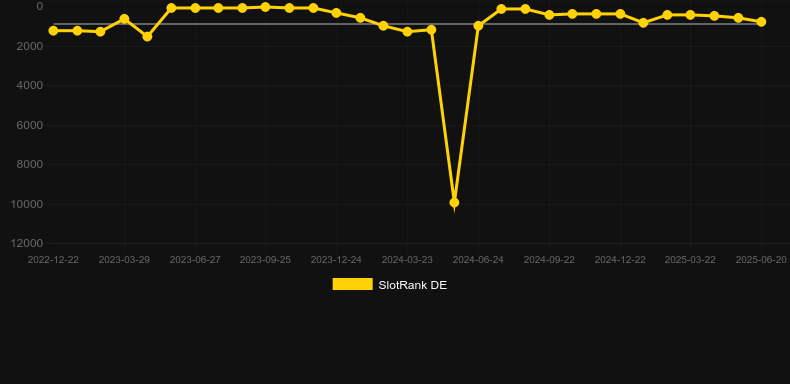
Task: Select the data point above the 2023-12-24 label
Action: [x=336, y=13]
